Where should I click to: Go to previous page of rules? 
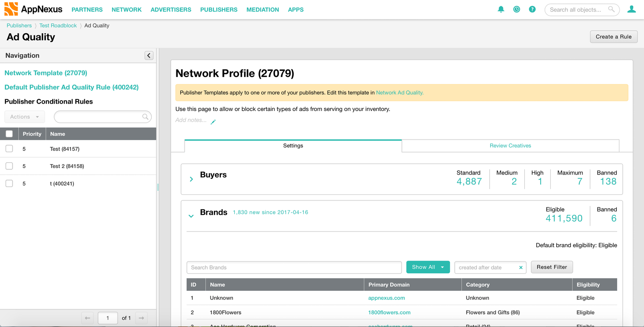coord(88,318)
